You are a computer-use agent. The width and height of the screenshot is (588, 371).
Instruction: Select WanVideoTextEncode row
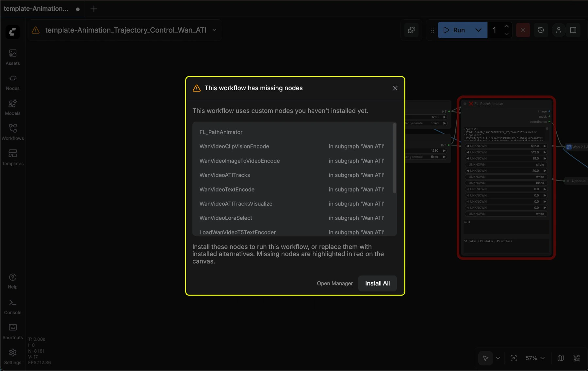pos(292,190)
